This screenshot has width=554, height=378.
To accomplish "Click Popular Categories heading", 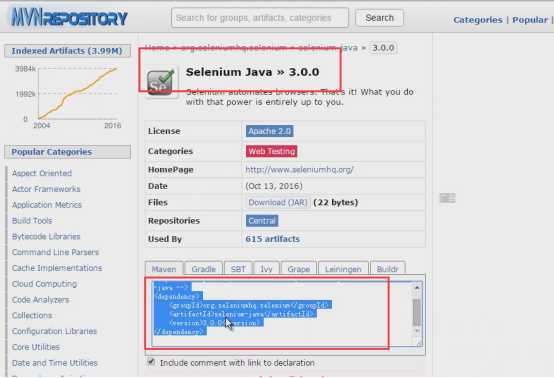I will click(67, 152).
